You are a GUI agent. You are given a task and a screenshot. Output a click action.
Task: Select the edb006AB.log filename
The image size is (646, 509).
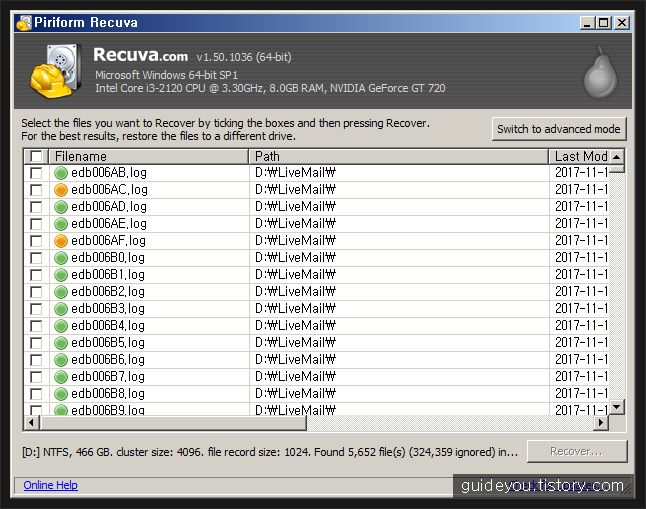[x=109, y=173]
